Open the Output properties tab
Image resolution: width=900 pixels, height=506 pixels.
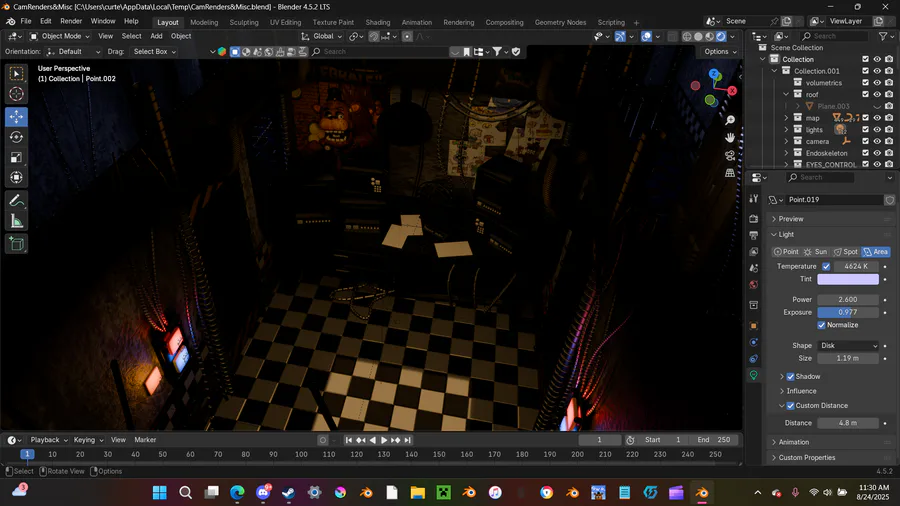tap(754, 235)
